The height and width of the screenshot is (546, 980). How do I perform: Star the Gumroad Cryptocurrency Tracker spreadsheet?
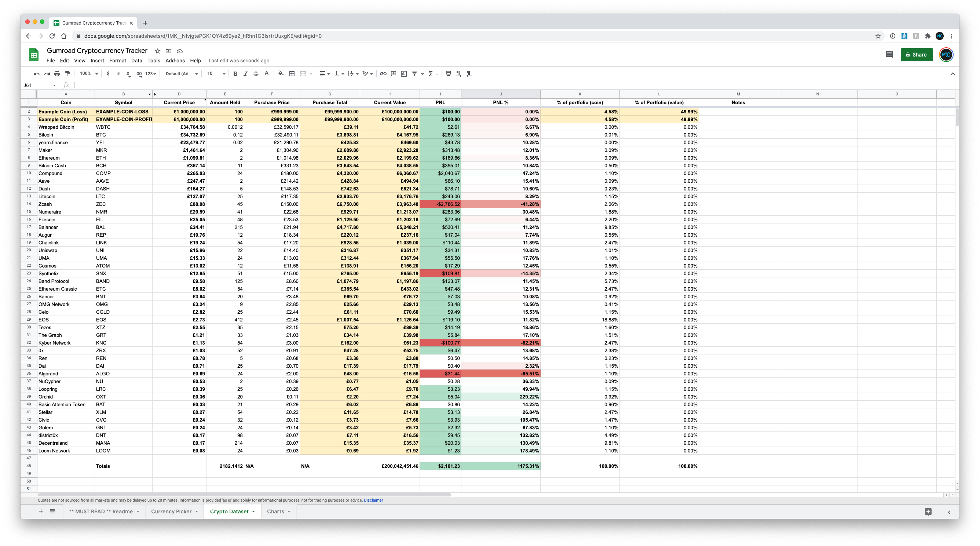click(x=157, y=51)
